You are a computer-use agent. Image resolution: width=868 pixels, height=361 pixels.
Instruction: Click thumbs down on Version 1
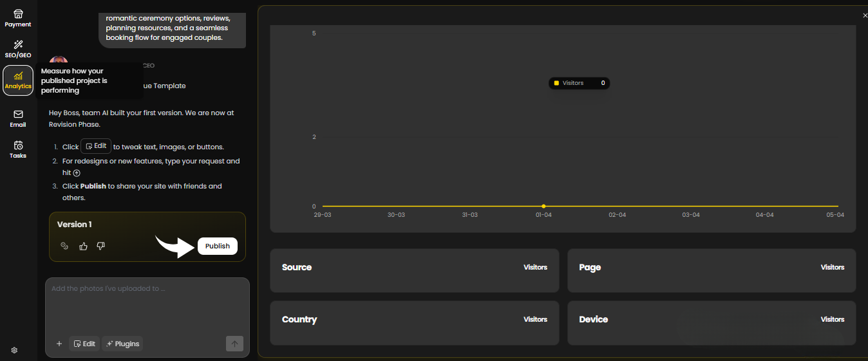click(100, 246)
